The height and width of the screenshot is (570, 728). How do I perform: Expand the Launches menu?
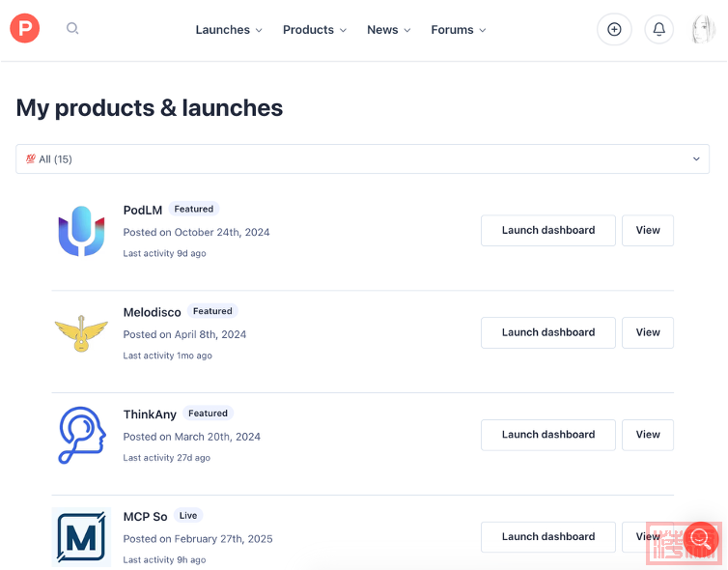[229, 30]
